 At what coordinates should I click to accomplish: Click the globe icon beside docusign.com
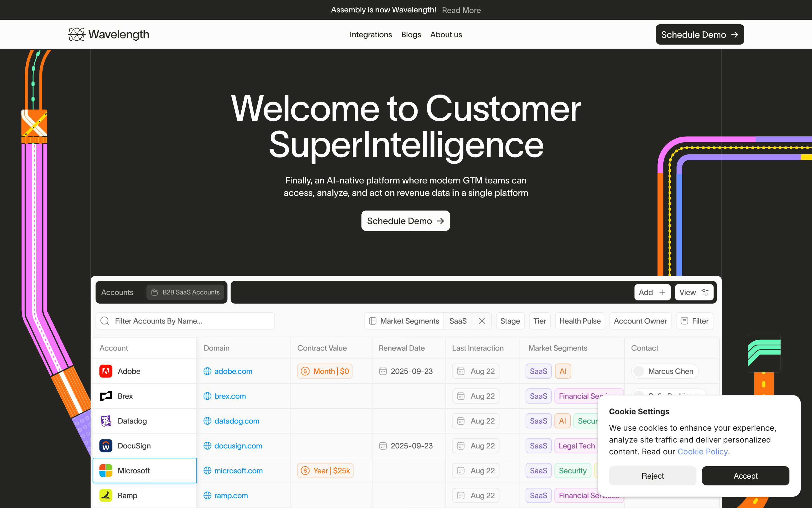207,446
